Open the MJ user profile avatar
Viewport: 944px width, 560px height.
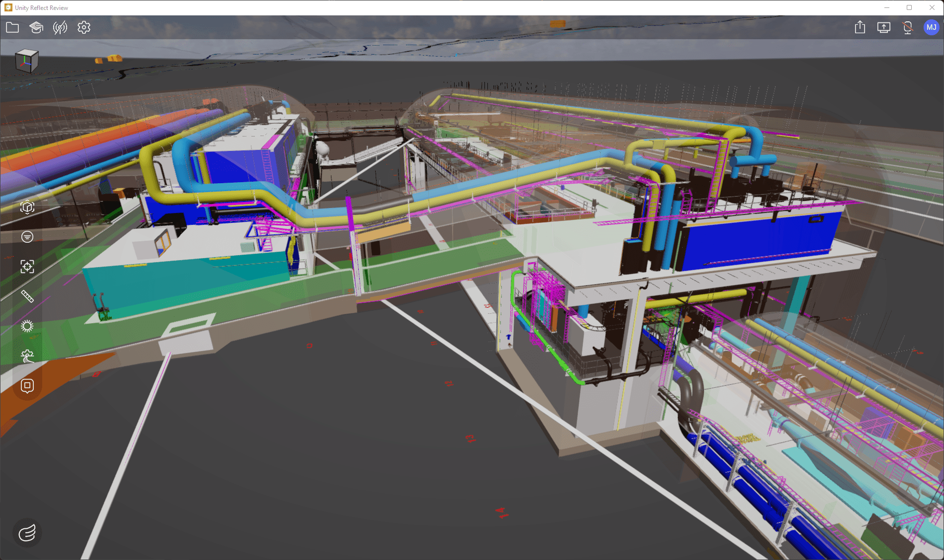pyautogui.click(x=931, y=27)
